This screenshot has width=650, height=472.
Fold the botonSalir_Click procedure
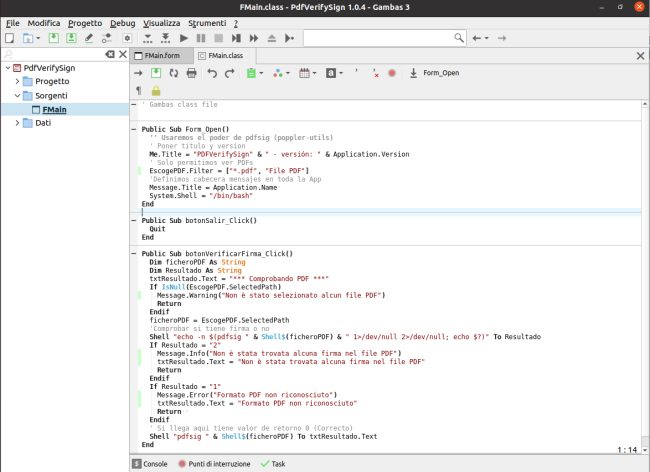133,220
